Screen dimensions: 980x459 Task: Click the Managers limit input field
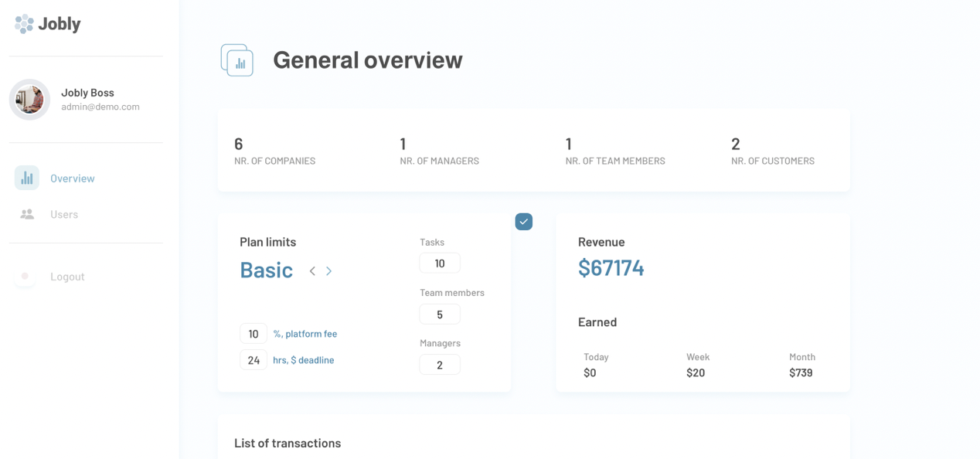pos(440,365)
